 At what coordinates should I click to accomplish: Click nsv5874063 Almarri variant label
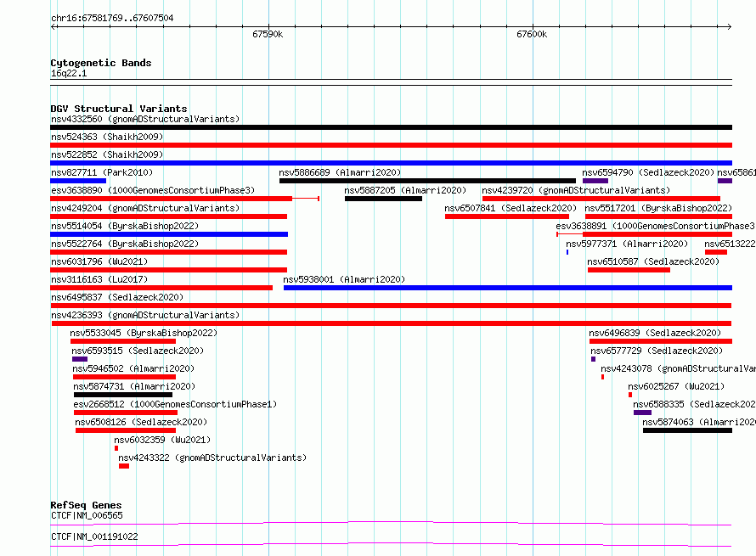point(699,422)
